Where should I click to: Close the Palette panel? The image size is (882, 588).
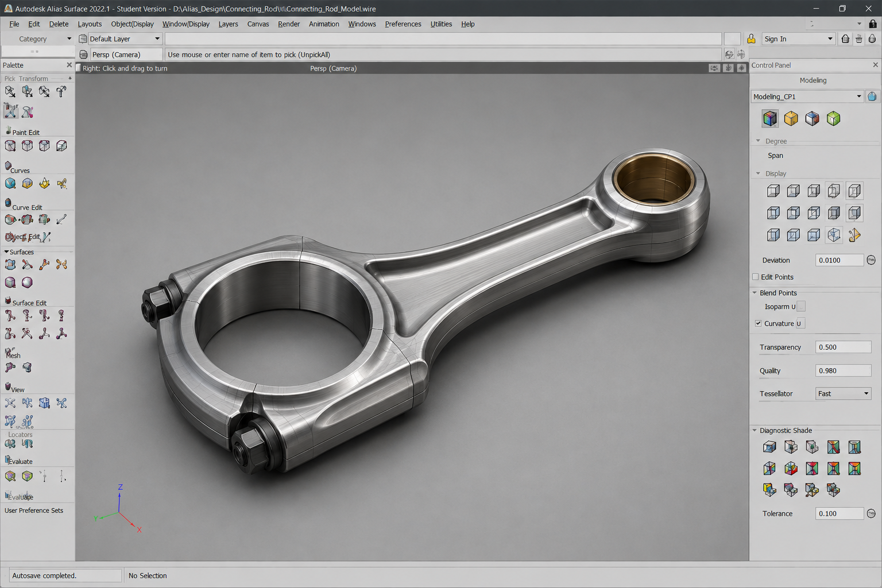69,65
